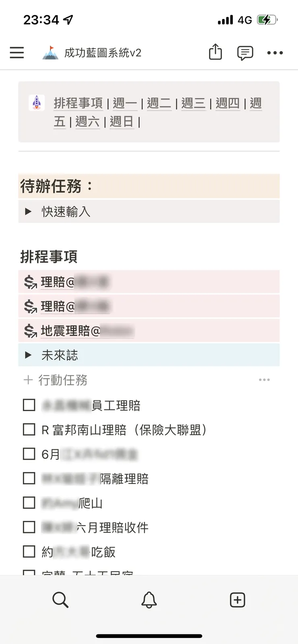298x644 pixels.
Task: Expand the 未來誌 toggle section
Action: [x=28, y=355]
